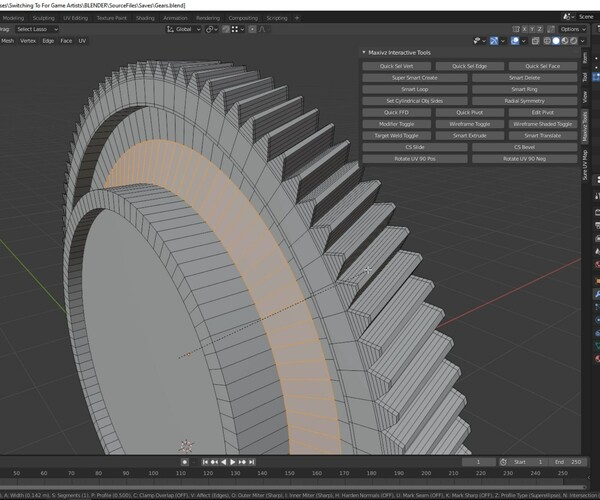Screen dimensions: 600x500
Task: Switch to the Animation workspace tab
Action: [175, 18]
